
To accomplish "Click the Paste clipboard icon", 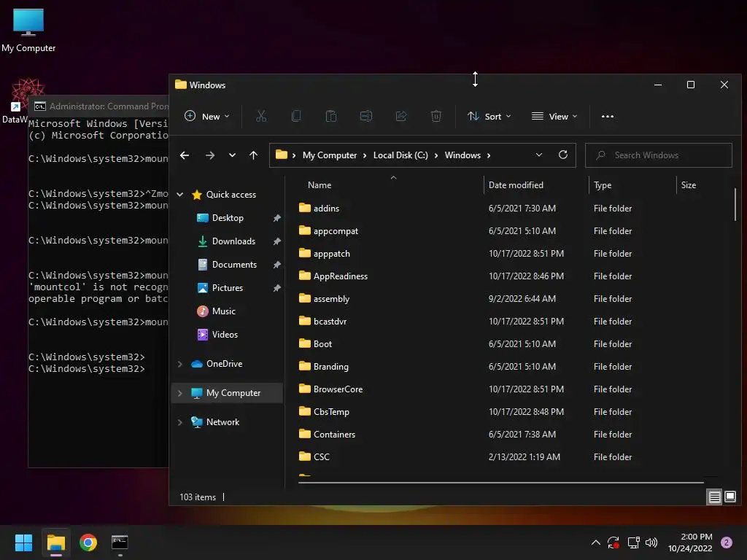I will tap(331, 116).
